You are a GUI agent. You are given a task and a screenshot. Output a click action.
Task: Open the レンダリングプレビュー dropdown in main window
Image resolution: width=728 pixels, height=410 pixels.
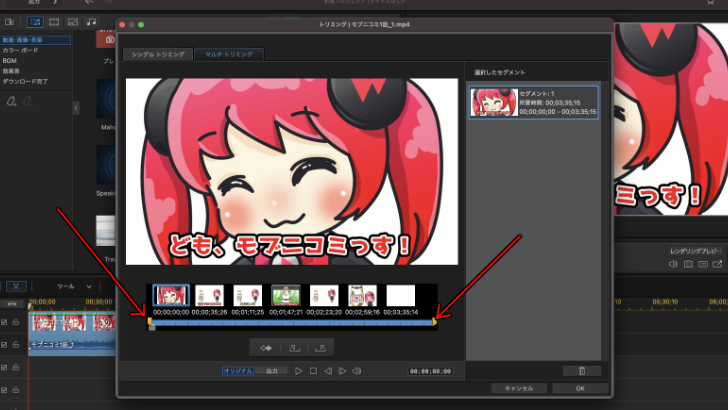(696, 251)
